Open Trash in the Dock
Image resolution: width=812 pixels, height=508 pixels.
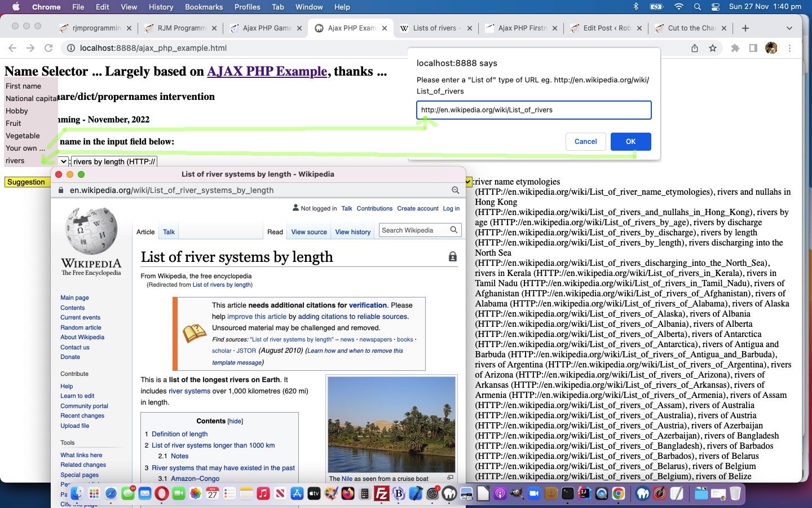(735, 494)
